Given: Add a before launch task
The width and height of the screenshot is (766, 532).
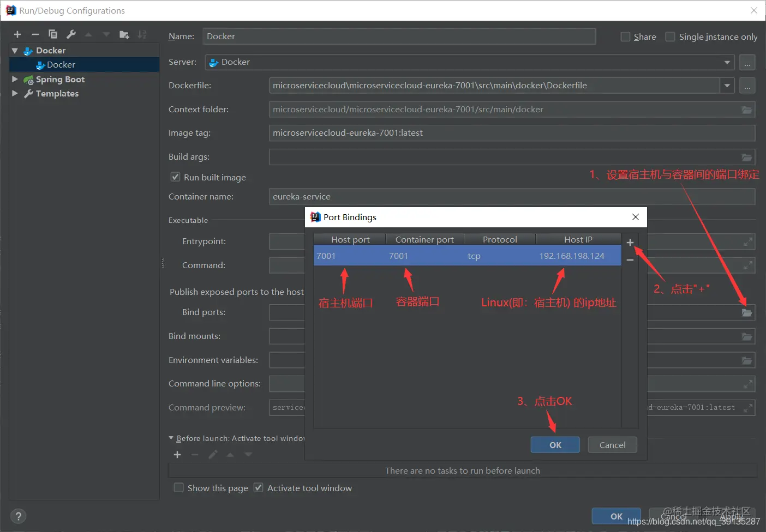Looking at the screenshot, I should (x=177, y=455).
